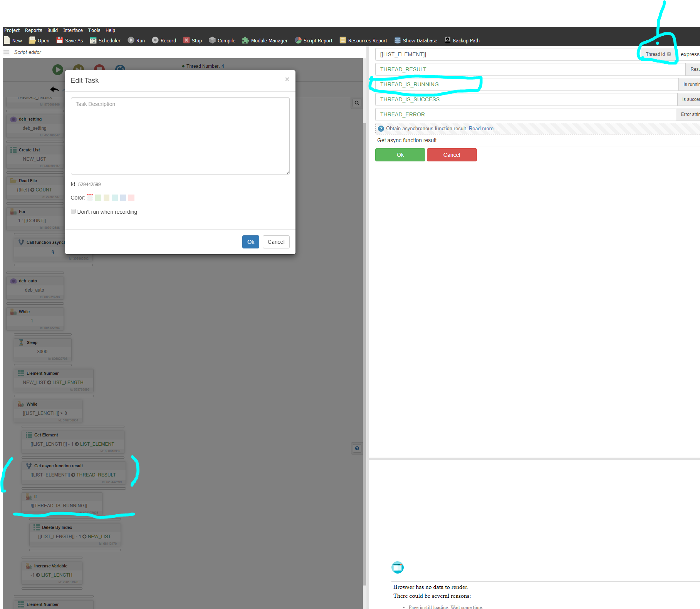Open the Project menu
Image resolution: width=700 pixels, height=609 pixels.
click(x=12, y=30)
